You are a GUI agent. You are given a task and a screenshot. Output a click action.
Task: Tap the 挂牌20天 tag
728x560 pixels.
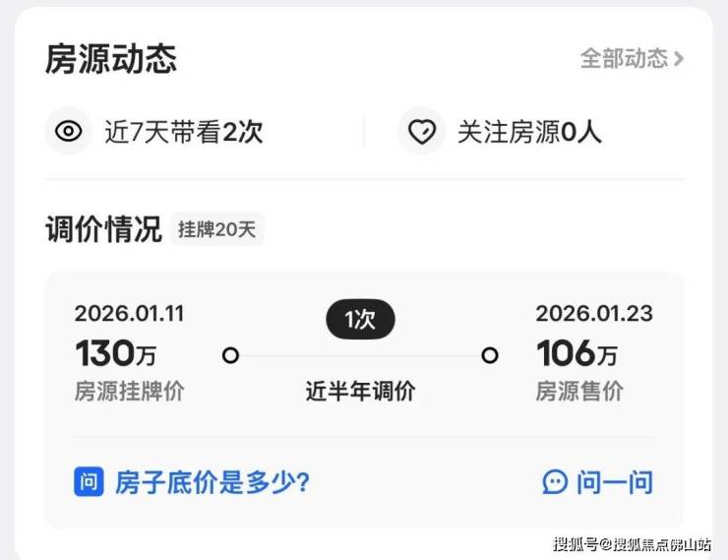coord(216,230)
